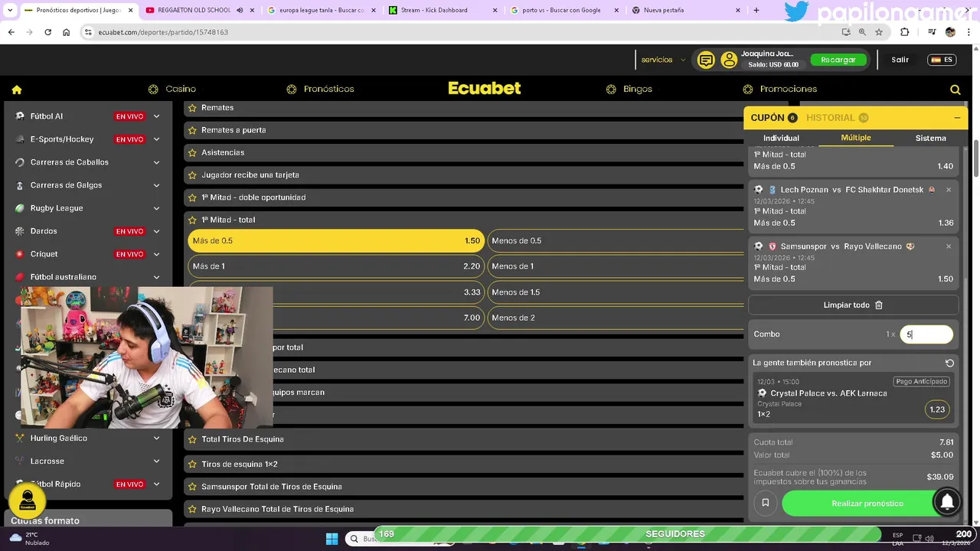Screen dimensions: 980x551
Task: Open the notification bell icon
Action: (947, 501)
